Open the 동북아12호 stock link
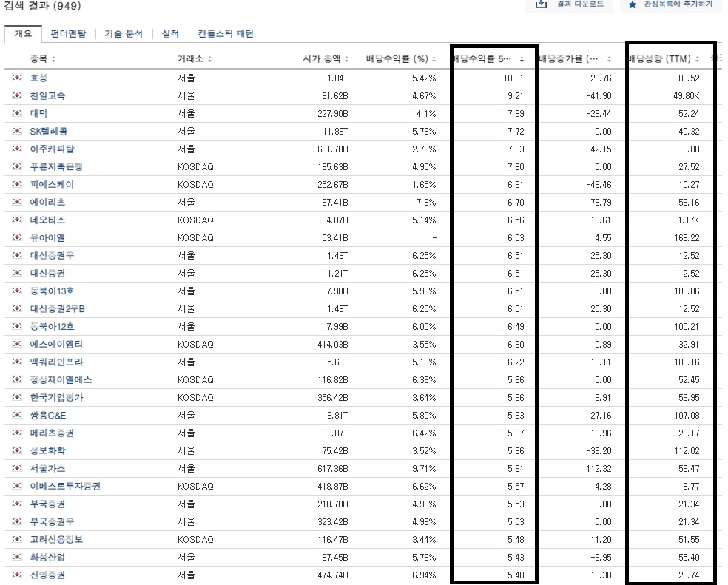Viewport: 728px width, 585px height. click(x=52, y=326)
